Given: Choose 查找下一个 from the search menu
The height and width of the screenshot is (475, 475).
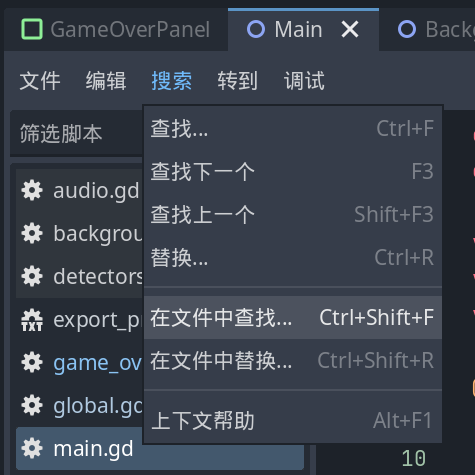Looking at the screenshot, I should (x=293, y=172).
